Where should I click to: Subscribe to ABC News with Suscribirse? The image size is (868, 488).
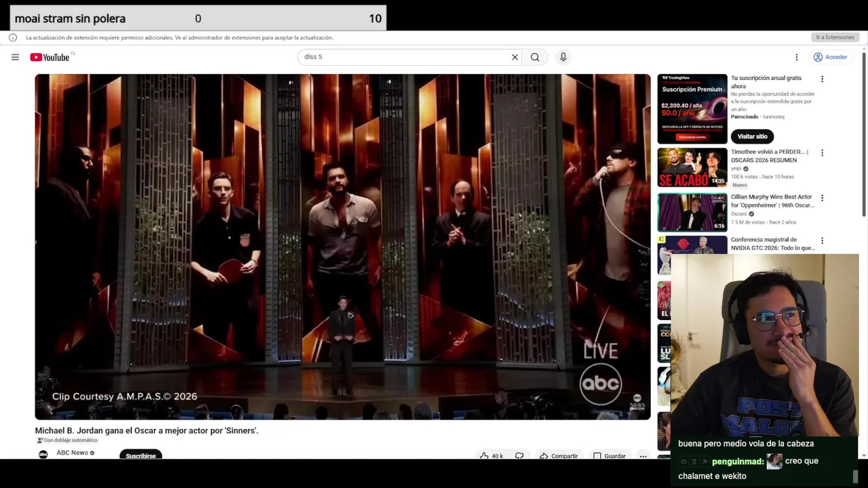pos(140,455)
